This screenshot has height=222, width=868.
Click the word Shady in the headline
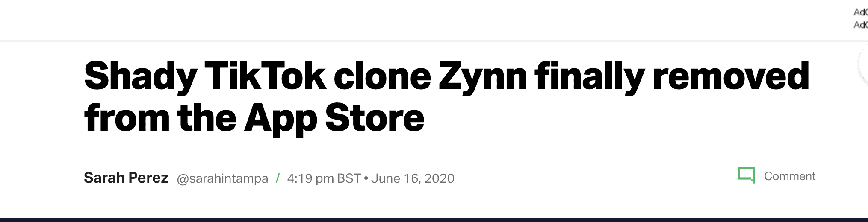[140, 77]
